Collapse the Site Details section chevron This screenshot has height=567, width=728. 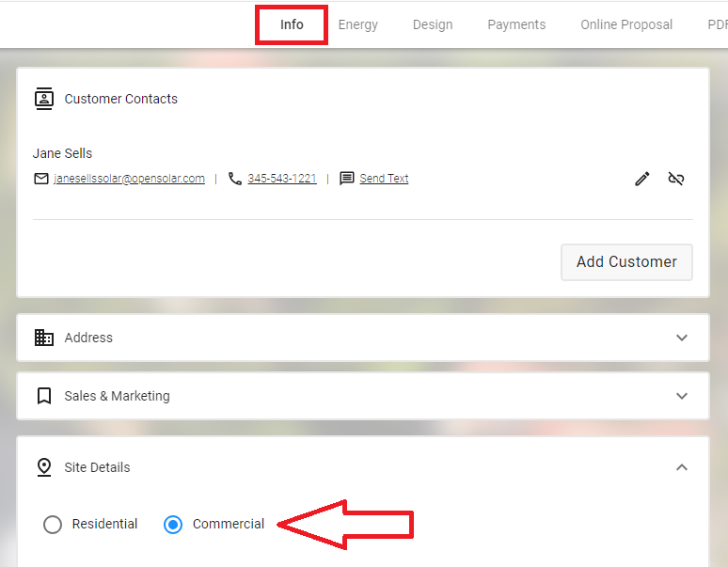682,467
